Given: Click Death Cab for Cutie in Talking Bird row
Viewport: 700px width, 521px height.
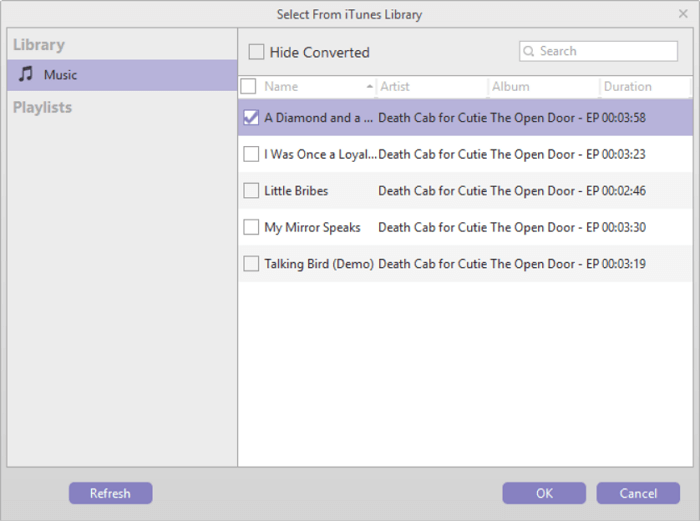Looking at the screenshot, I should (x=433, y=264).
